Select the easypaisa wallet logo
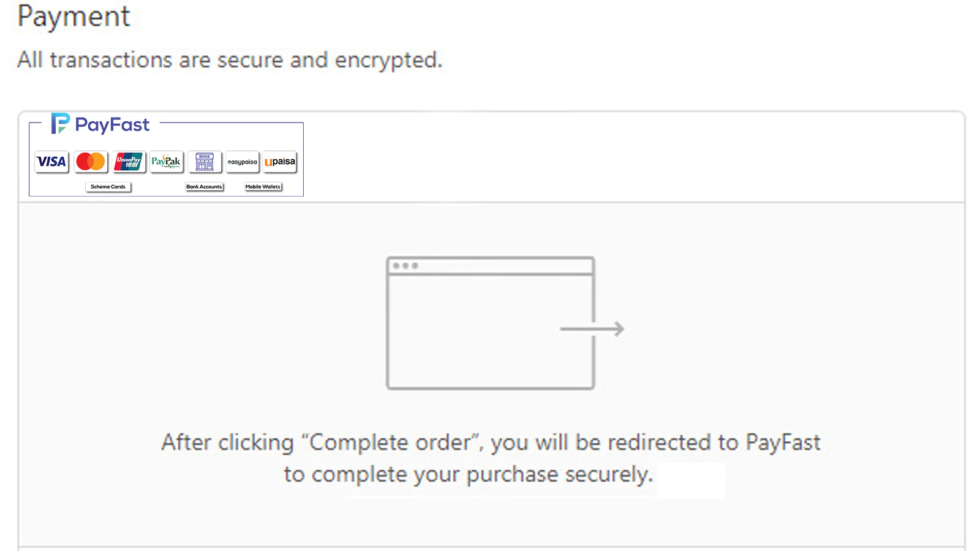Viewport: 980px width, 551px height. click(243, 162)
